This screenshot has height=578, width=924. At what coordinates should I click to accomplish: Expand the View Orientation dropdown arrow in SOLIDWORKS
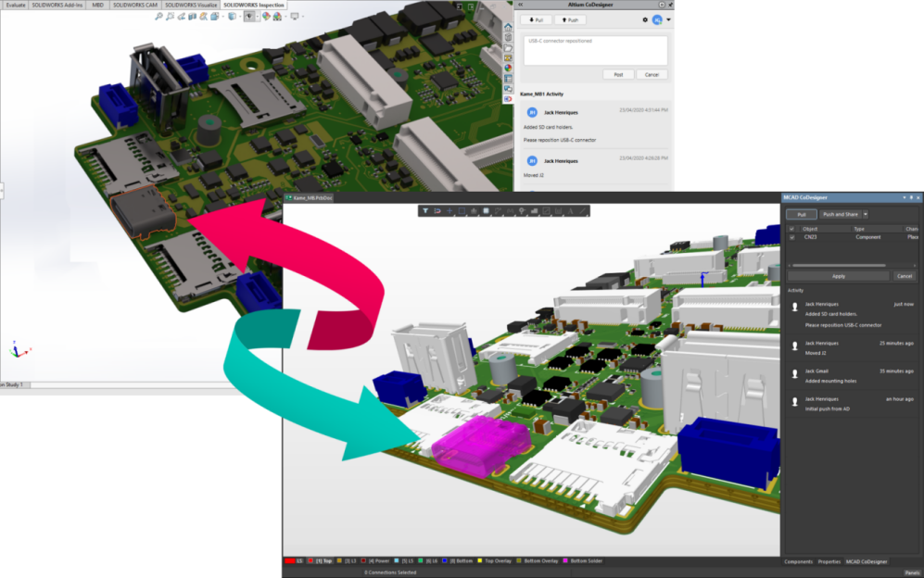(223, 17)
